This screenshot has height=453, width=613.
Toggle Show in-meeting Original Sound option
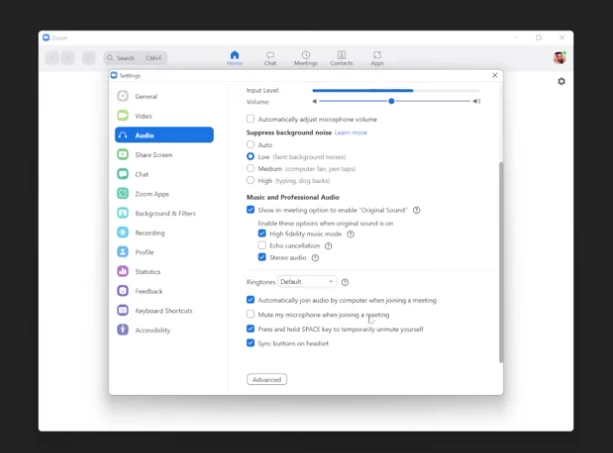(x=251, y=210)
